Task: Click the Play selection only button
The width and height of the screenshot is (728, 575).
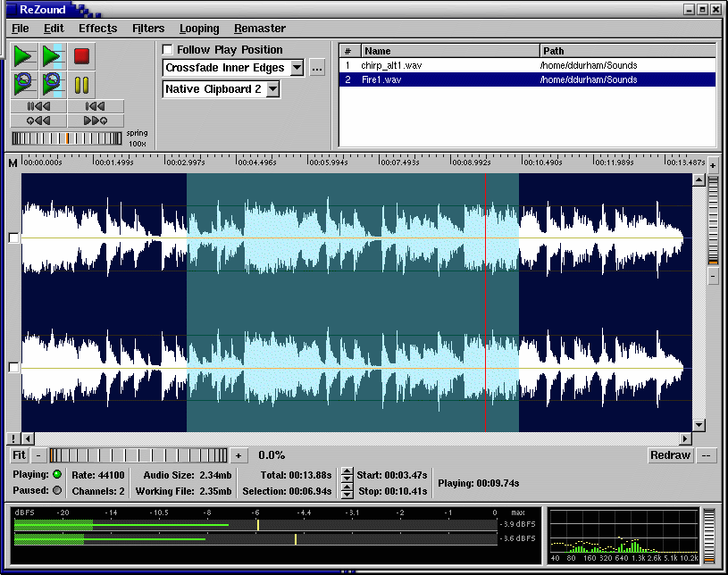Action: pyautogui.click(x=52, y=56)
